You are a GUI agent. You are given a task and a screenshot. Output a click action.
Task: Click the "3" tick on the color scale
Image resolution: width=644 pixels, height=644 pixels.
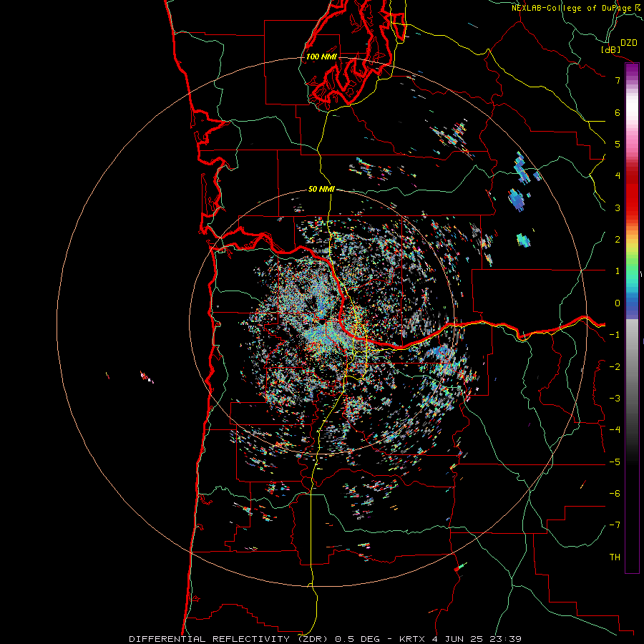coord(618,208)
